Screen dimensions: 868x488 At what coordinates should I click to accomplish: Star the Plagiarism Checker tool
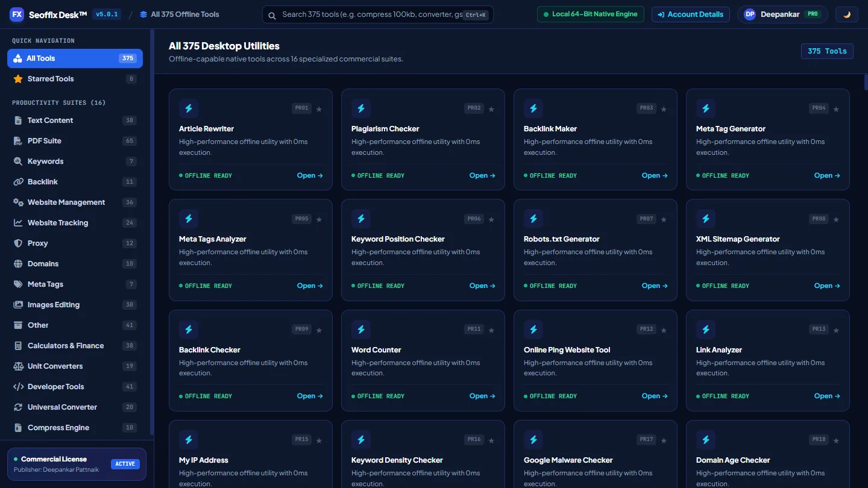[491, 109]
